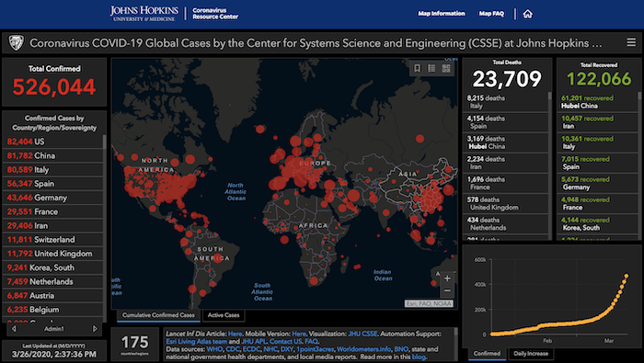The image size is (644, 363).
Task: Click the bookmarks icon on the map
Action: click(417, 69)
